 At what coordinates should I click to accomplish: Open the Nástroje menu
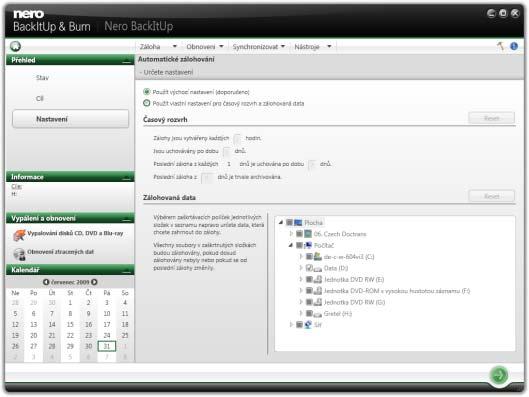point(313,47)
